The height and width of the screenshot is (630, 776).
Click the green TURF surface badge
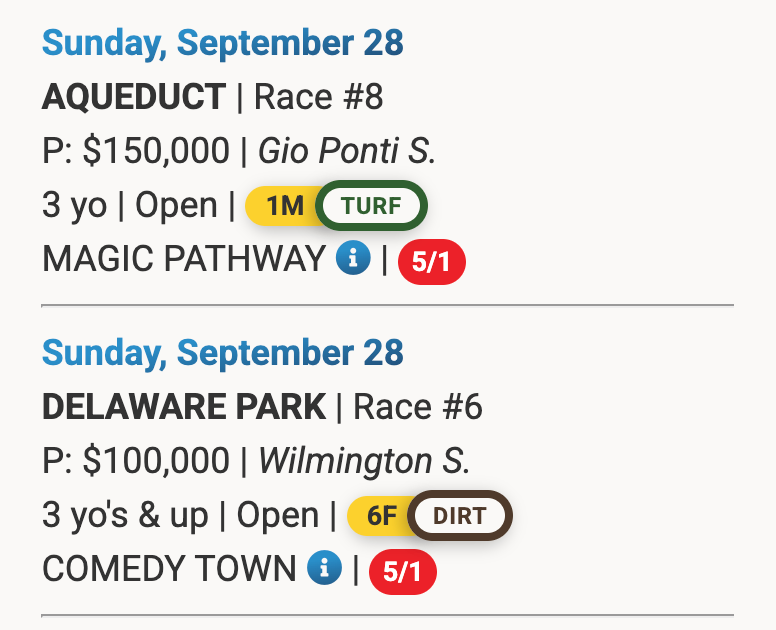click(371, 206)
